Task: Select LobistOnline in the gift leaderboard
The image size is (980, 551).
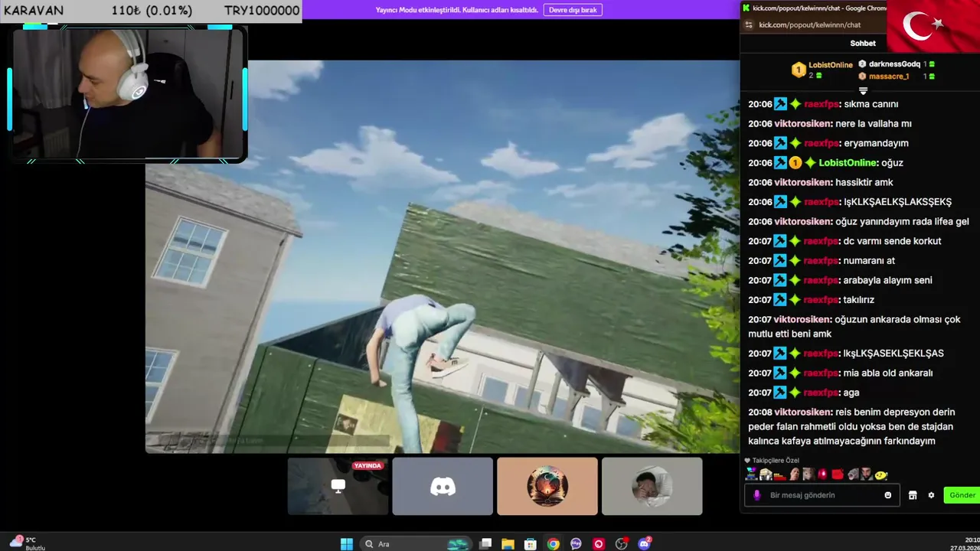Action: [831, 65]
